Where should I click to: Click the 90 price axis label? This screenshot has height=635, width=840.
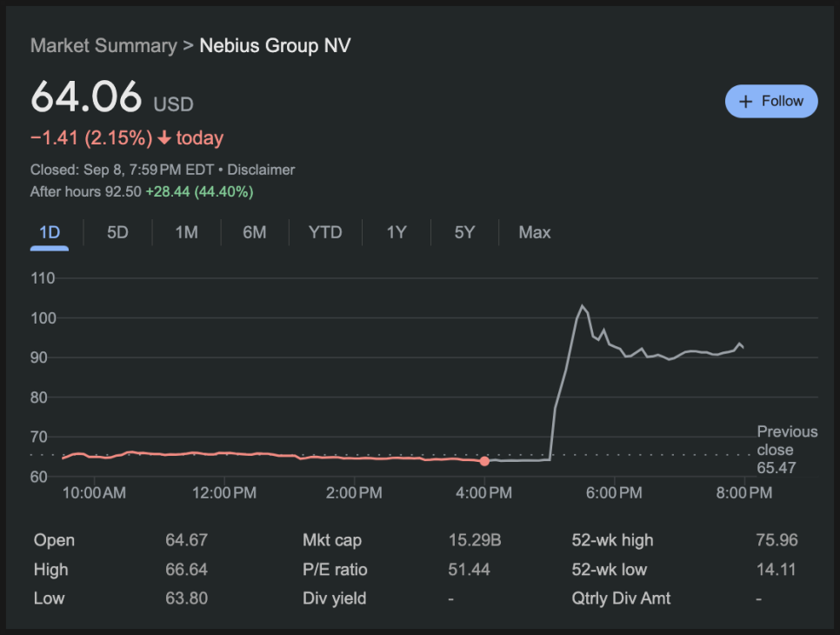click(x=39, y=358)
